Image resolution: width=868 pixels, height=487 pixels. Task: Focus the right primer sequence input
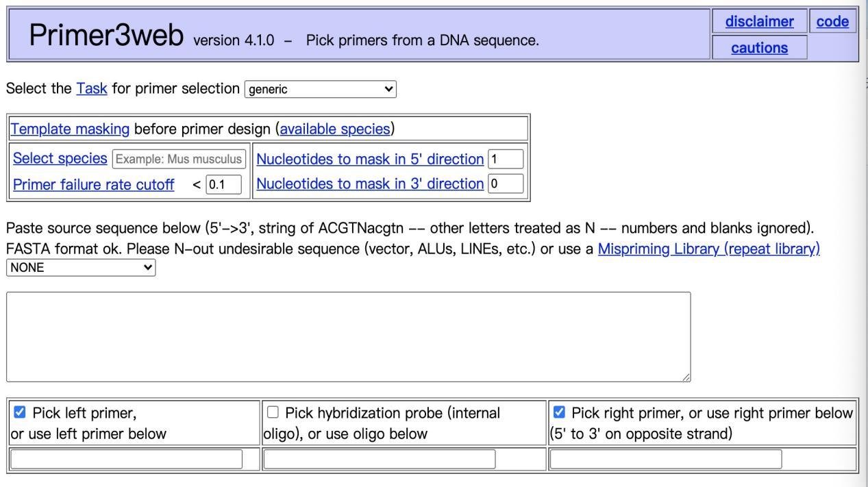(666, 459)
